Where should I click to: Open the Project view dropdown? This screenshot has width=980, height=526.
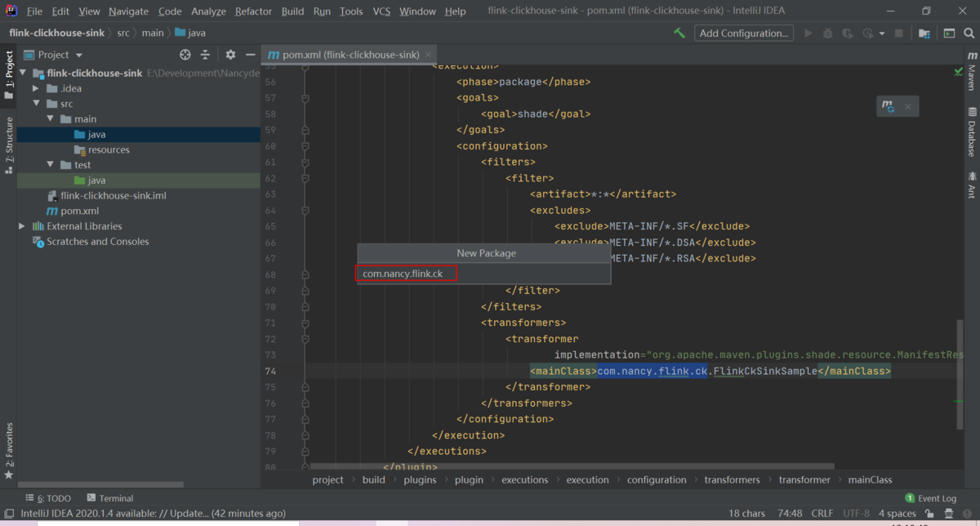(54, 55)
